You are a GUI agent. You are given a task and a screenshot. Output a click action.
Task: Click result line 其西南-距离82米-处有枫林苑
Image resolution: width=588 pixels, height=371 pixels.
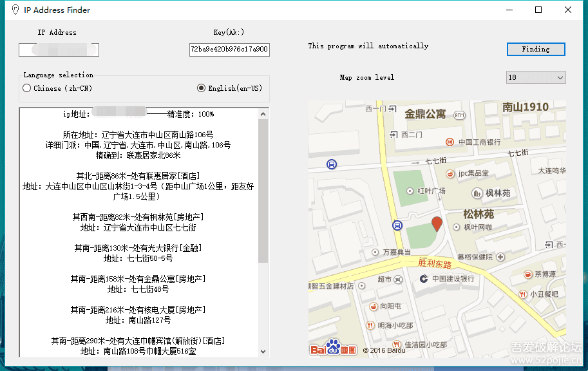pos(138,217)
